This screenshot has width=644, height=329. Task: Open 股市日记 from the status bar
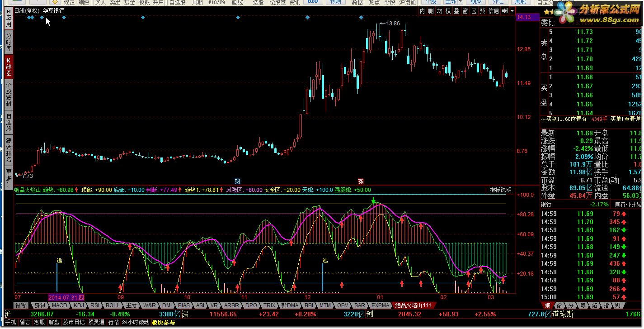click(x=74, y=322)
